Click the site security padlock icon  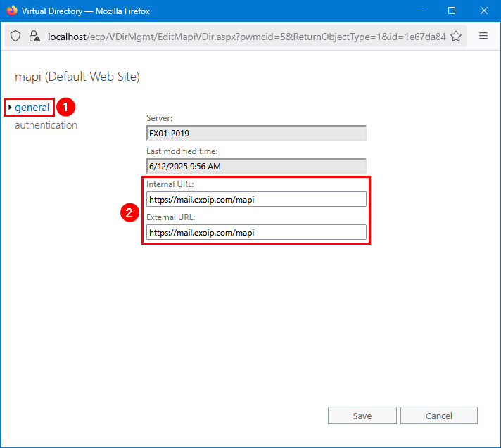pyautogui.click(x=34, y=37)
